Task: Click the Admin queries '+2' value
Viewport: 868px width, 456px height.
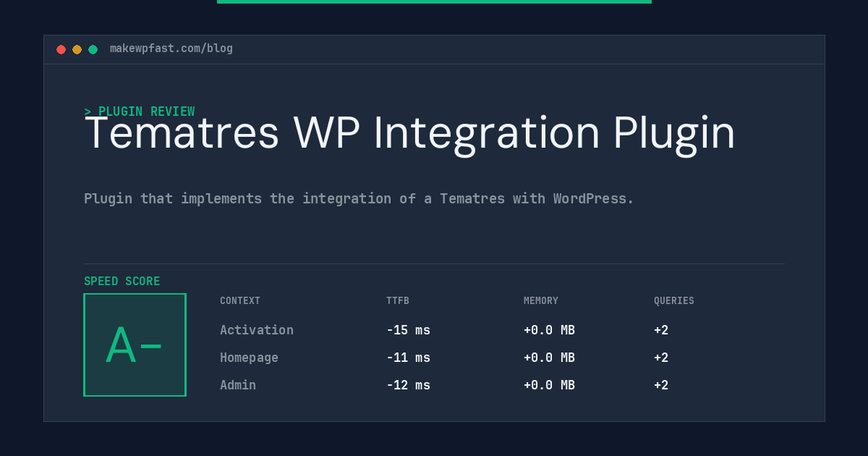Action: (661, 385)
